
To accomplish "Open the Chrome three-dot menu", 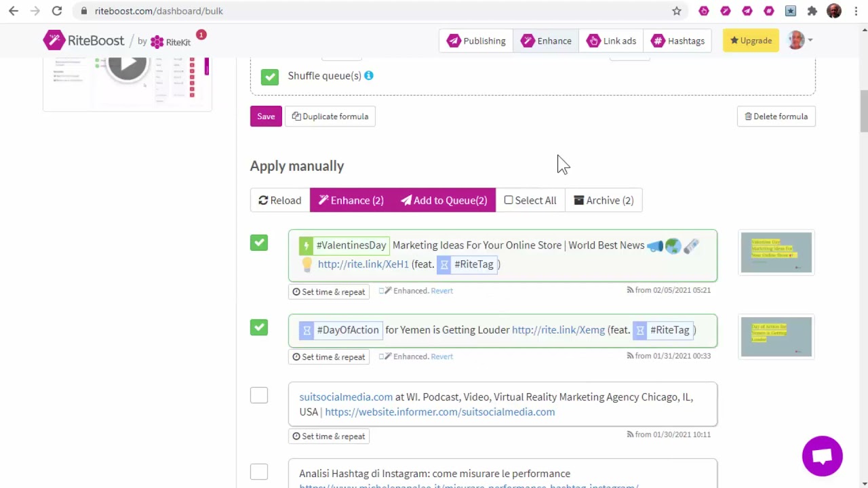I will click(856, 11).
